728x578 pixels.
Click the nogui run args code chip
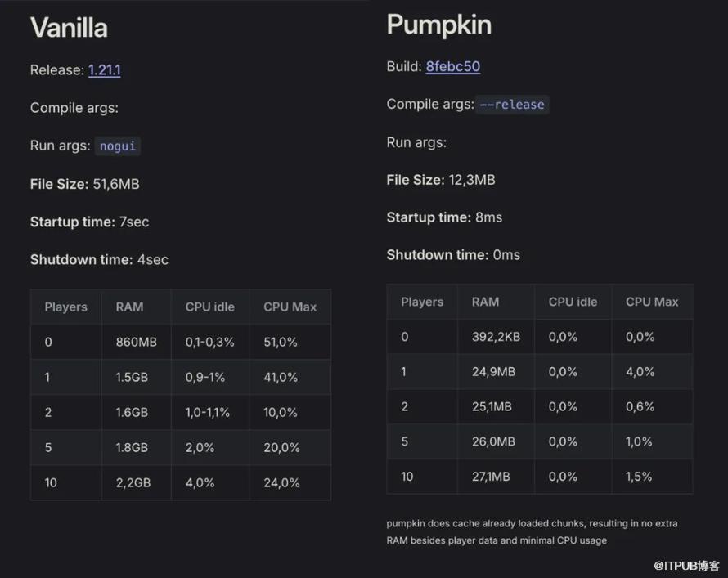click(119, 146)
